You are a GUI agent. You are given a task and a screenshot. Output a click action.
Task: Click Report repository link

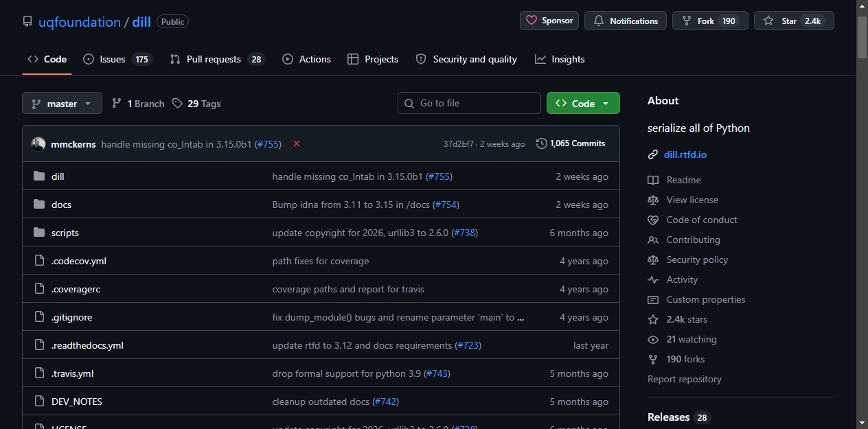tap(685, 379)
